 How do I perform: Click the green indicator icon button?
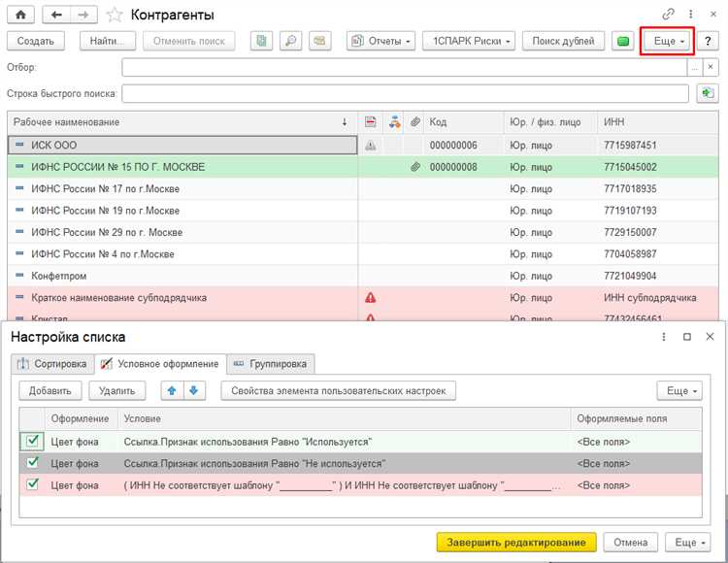(x=622, y=41)
